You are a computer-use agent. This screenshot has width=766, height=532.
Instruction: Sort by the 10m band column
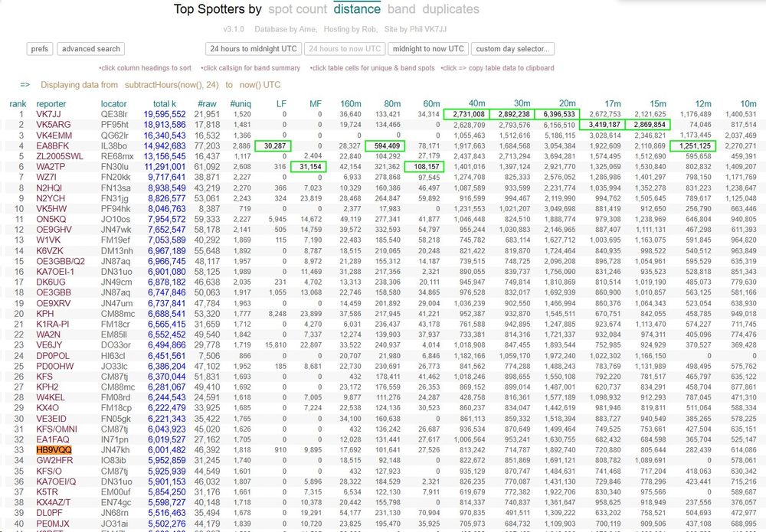tap(748, 103)
